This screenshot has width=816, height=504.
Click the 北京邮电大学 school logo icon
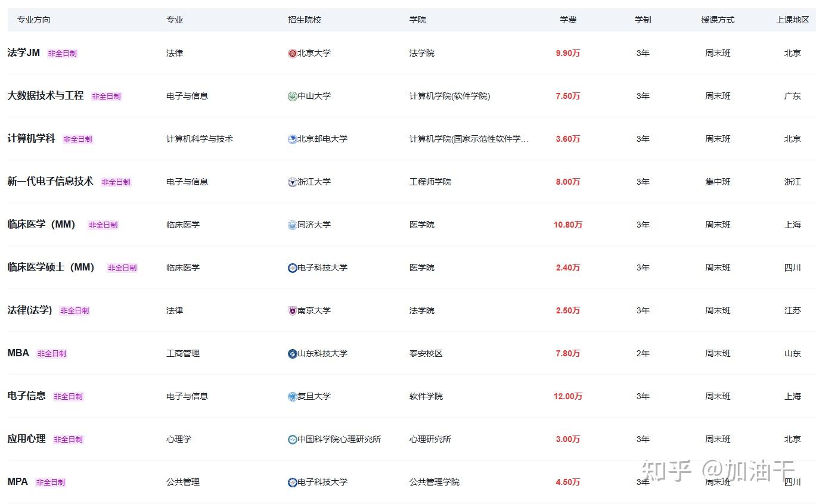point(292,139)
